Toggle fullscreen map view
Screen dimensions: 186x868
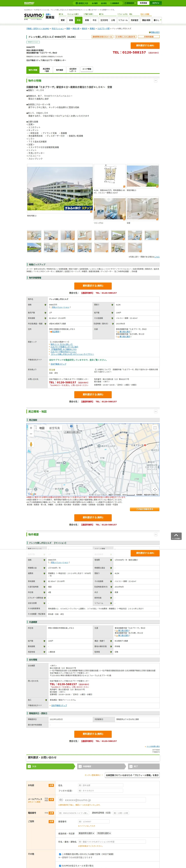(x=155, y=428)
